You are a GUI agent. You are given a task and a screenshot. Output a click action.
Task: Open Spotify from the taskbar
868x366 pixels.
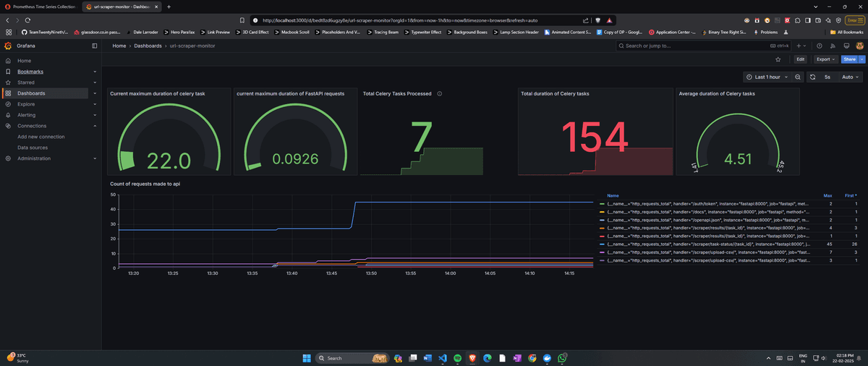tap(457, 358)
